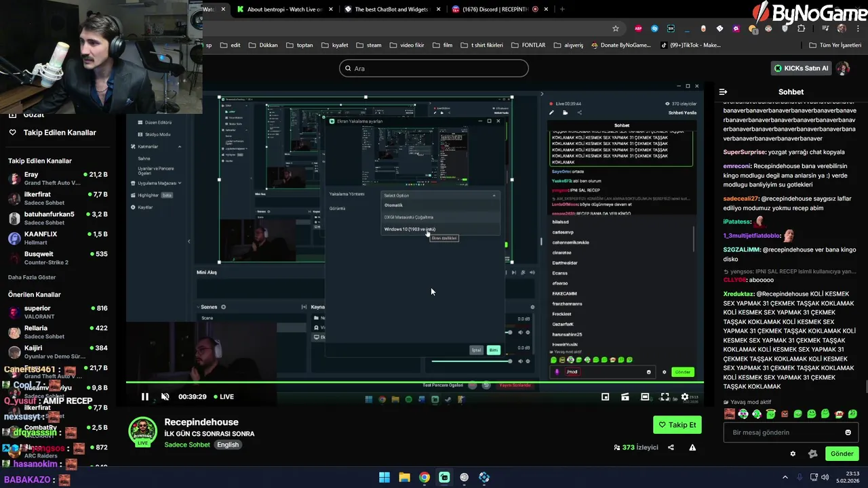Open KAANFLIX channel in sidebar
The height and width of the screenshot is (488, 868).
point(58,238)
